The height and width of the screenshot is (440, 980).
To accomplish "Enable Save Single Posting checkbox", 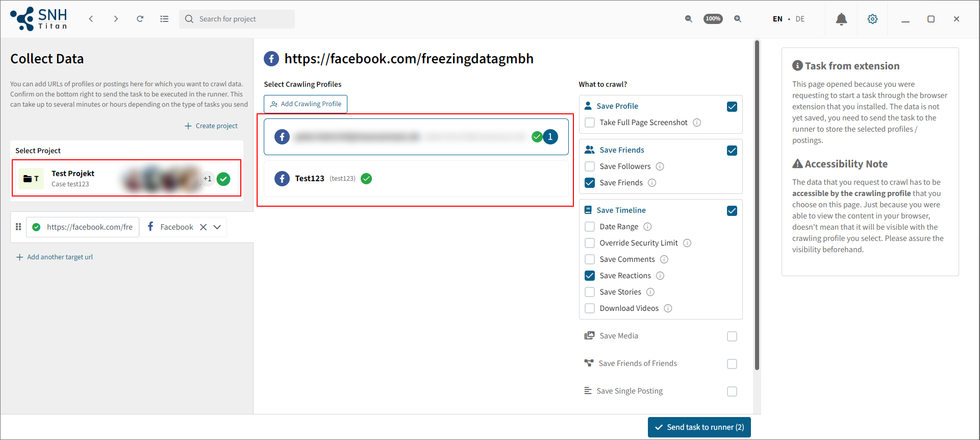I will click(732, 392).
